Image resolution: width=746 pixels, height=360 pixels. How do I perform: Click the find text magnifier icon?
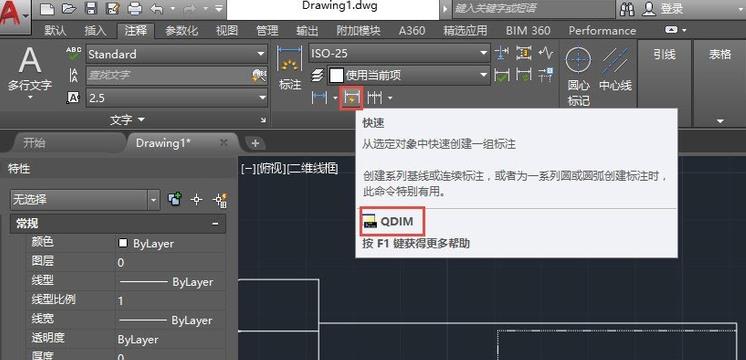[x=259, y=75]
